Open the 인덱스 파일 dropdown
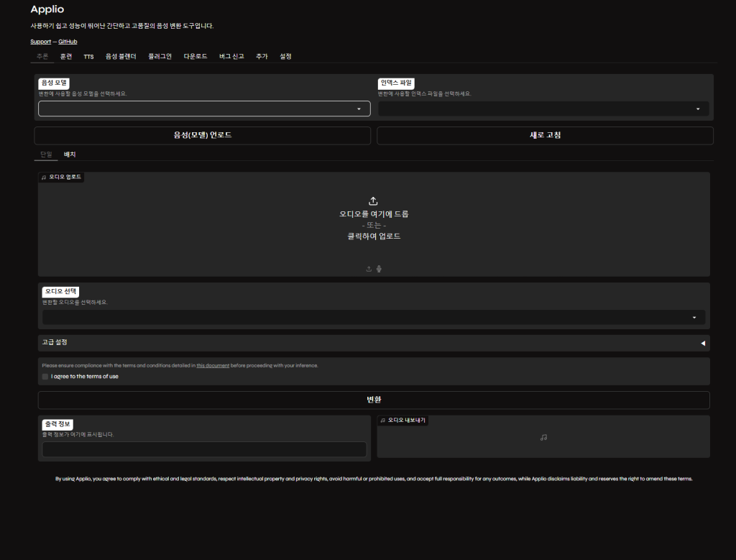 (x=543, y=109)
